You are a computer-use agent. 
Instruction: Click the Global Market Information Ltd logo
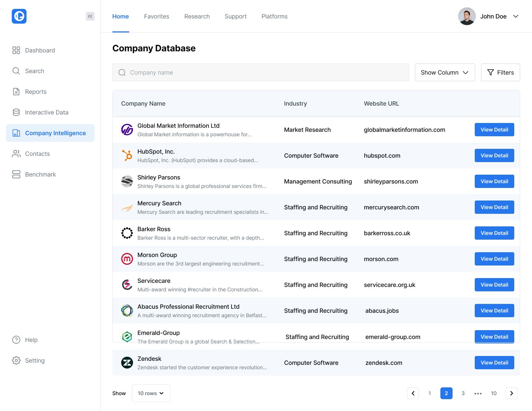[x=127, y=130]
